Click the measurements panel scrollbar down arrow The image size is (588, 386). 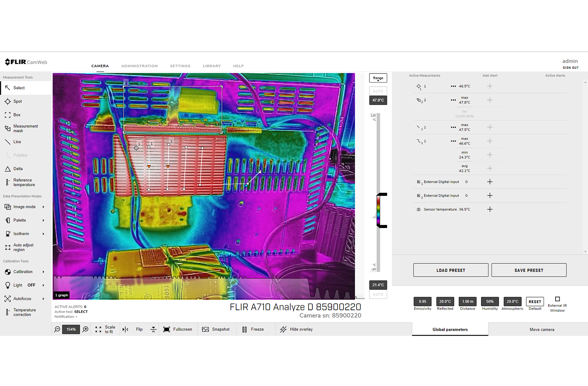pyautogui.click(x=585, y=251)
